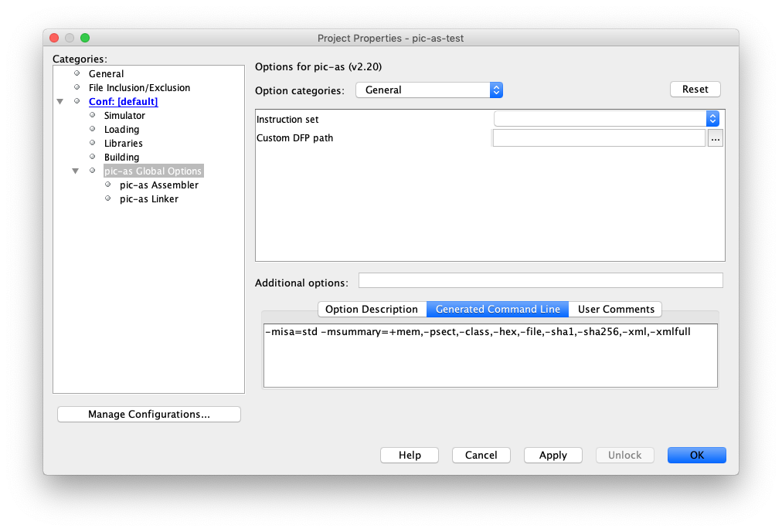Image resolution: width=782 pixels, height=532 pixels.
Task: Open the Option categories dropdown
Action: click(429, 90)
